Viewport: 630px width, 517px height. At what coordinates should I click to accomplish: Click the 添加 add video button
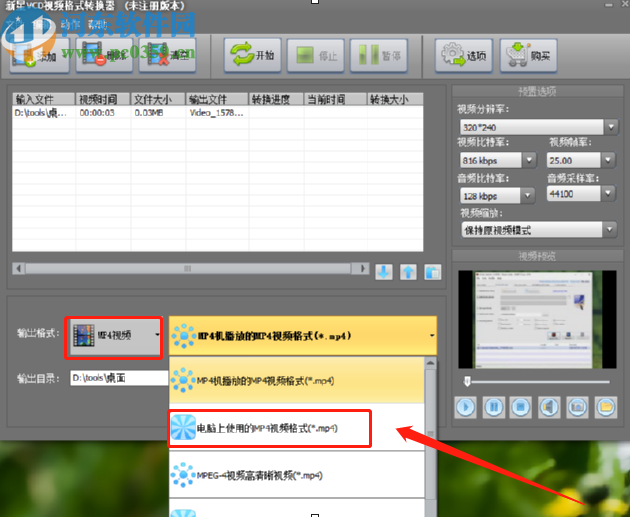point(39,55)
